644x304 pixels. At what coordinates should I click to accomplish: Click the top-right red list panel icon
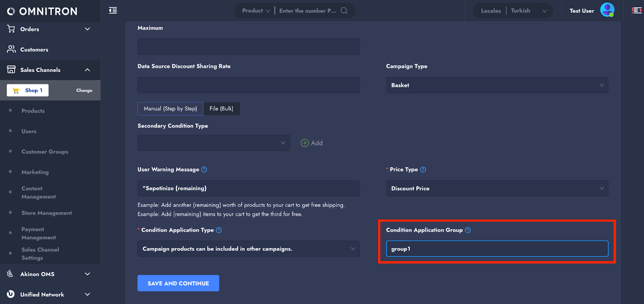[x=637, y=10]
